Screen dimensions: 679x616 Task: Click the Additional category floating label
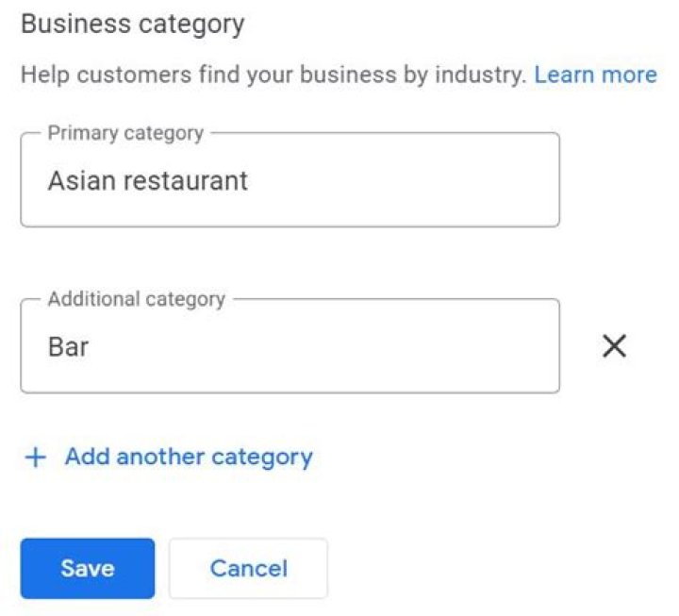click(137, 300)
